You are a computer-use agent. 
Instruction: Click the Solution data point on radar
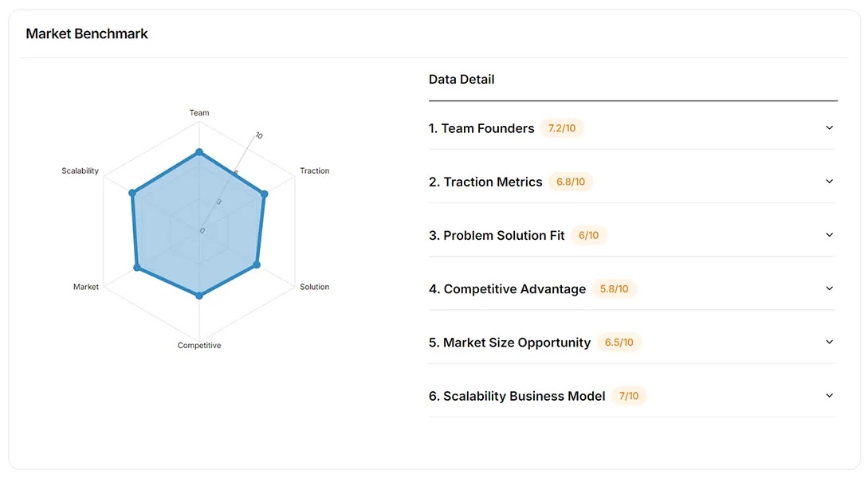257,264
